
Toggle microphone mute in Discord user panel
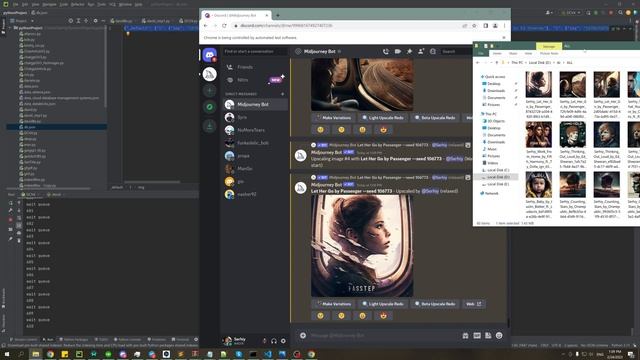pos(264,341)
